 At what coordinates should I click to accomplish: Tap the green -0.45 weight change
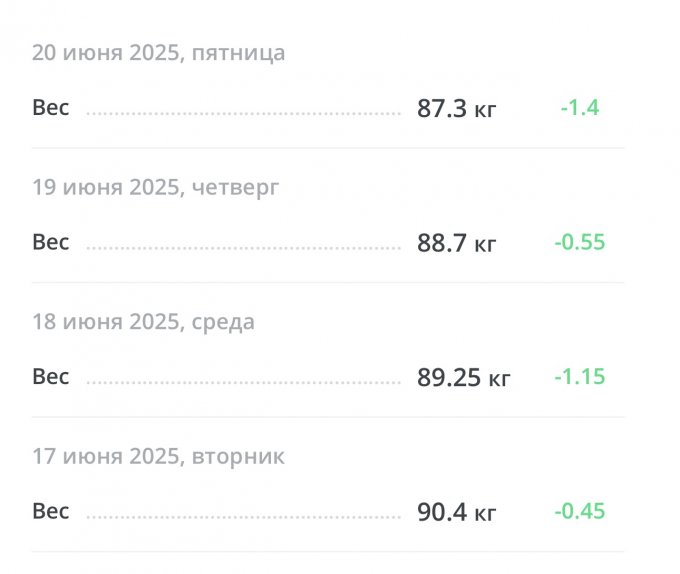point(579,512)
